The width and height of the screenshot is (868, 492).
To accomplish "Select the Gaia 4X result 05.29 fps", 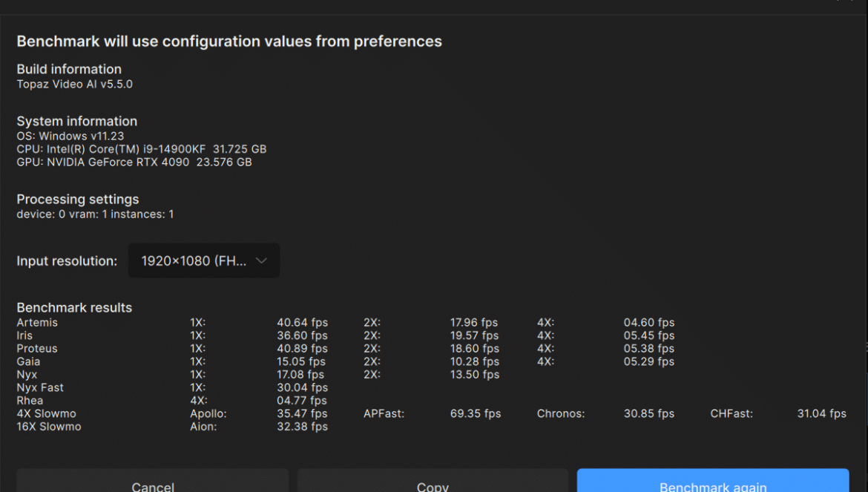I will pos(649,362).
